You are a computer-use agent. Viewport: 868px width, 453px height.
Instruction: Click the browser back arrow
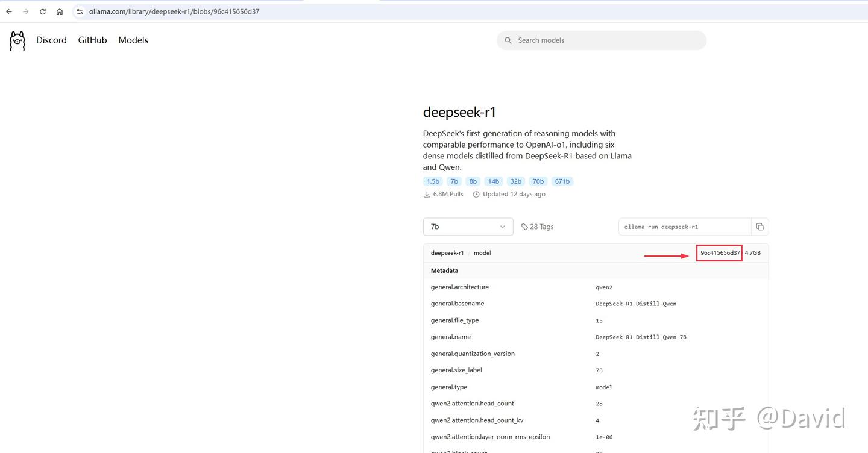[9, 11]
